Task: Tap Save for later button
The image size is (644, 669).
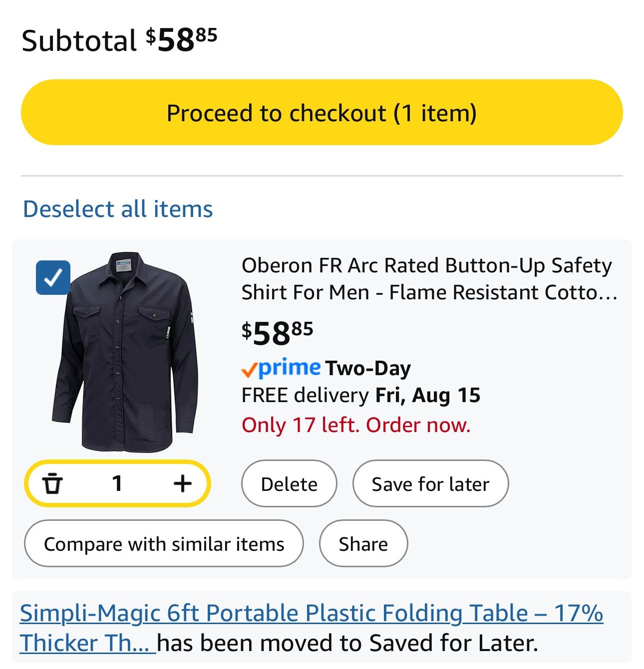Action: [430, 484]
